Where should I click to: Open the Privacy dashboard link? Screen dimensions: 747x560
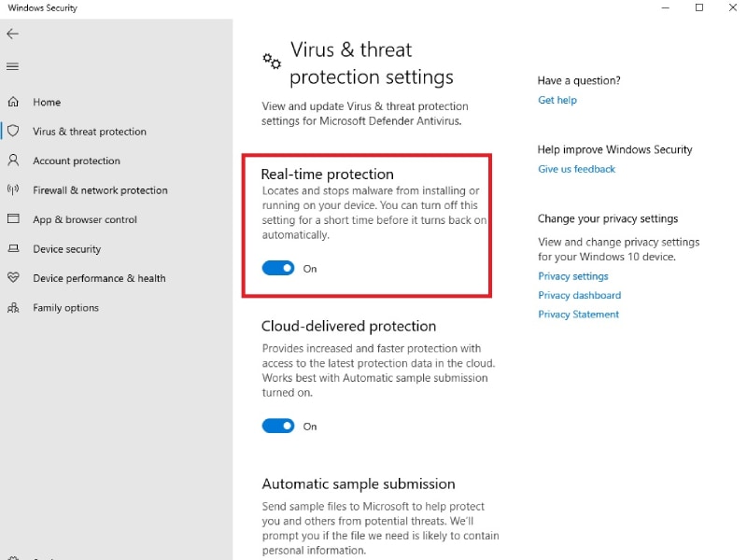coord(579,295)
